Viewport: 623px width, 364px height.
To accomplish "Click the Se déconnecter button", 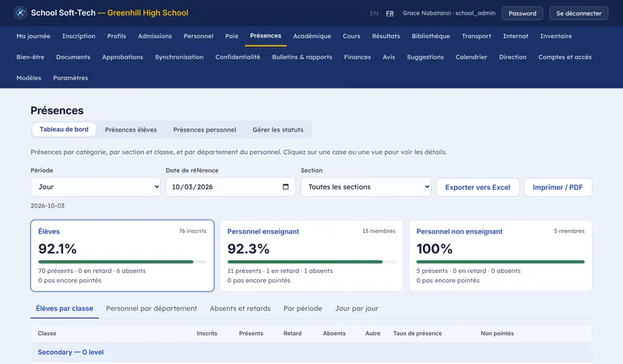I will (579, 13).
